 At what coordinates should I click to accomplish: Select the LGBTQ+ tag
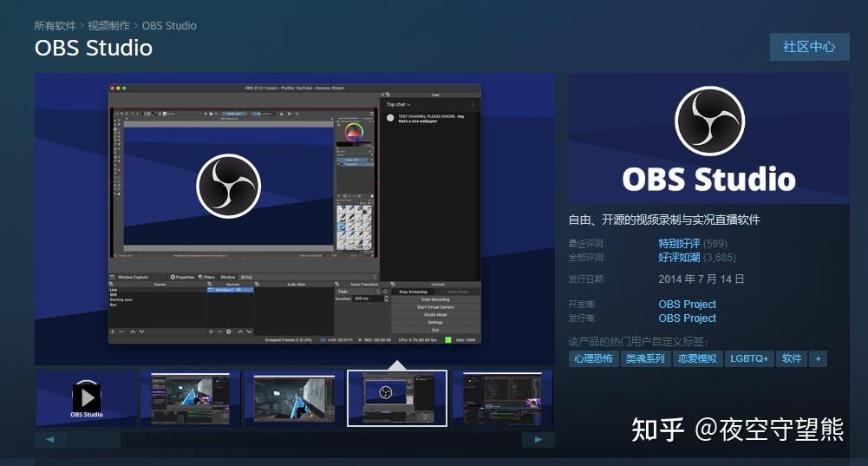click(x=749, y=358)
